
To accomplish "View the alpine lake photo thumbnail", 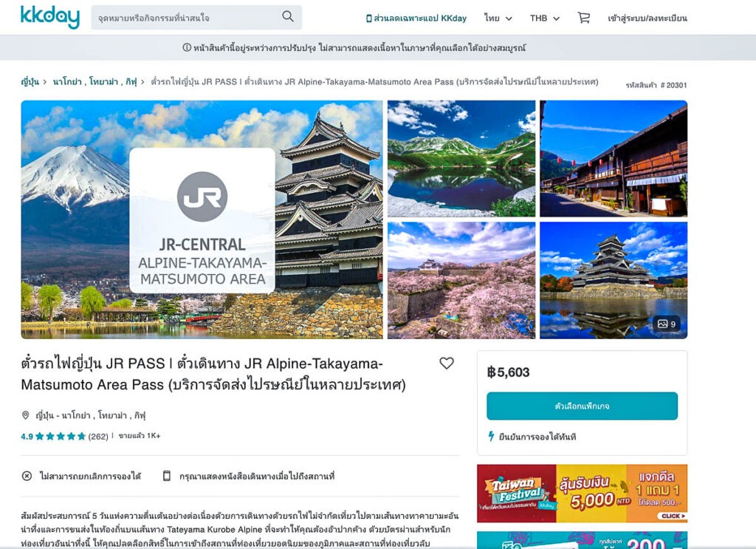I will coord(461,158).
